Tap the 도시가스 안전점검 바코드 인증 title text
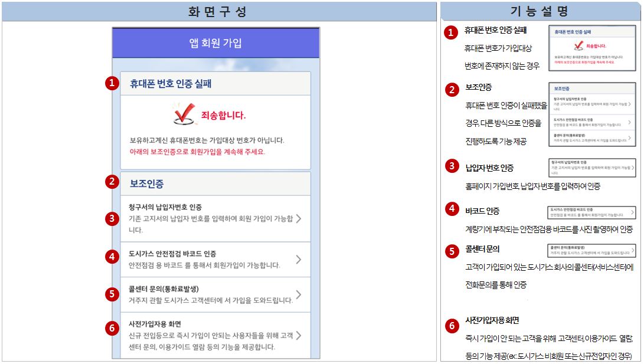 172,254
